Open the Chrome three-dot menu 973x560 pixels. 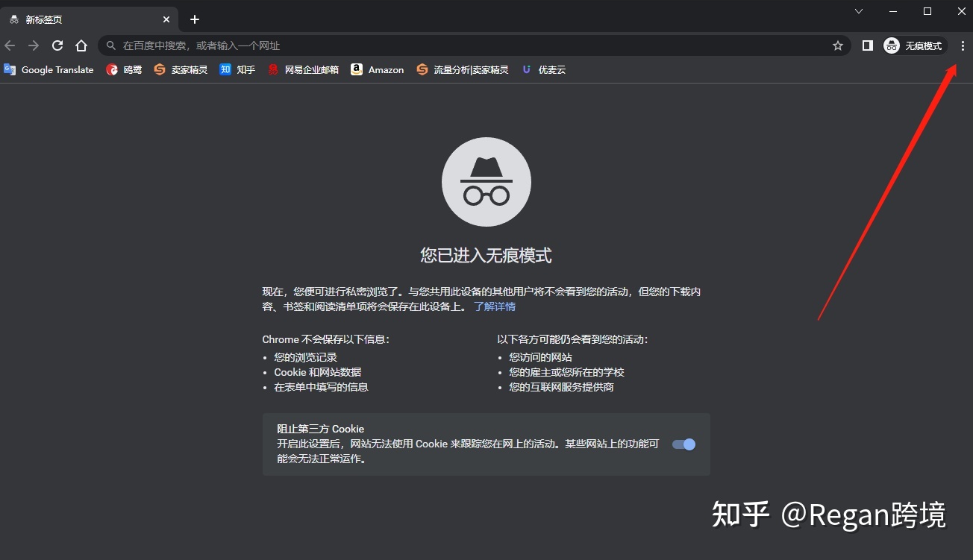[963, 45]
